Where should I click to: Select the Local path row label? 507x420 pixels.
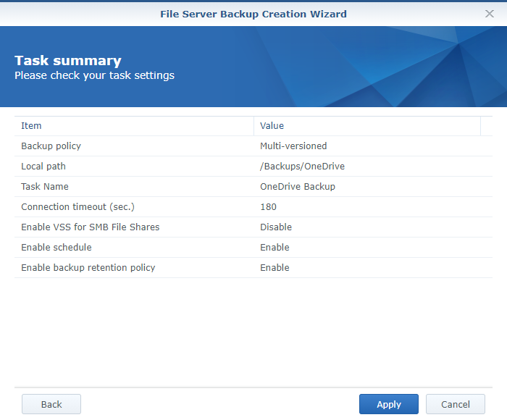43,167
